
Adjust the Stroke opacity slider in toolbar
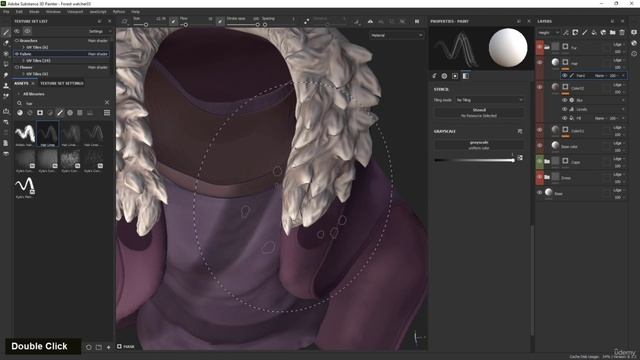pos(243,25)
